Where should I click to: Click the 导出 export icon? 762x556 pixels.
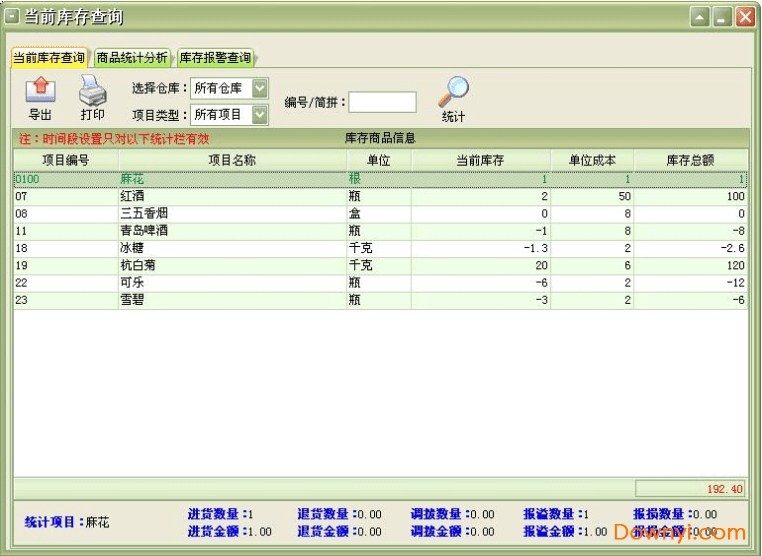[x=40, y=90]
